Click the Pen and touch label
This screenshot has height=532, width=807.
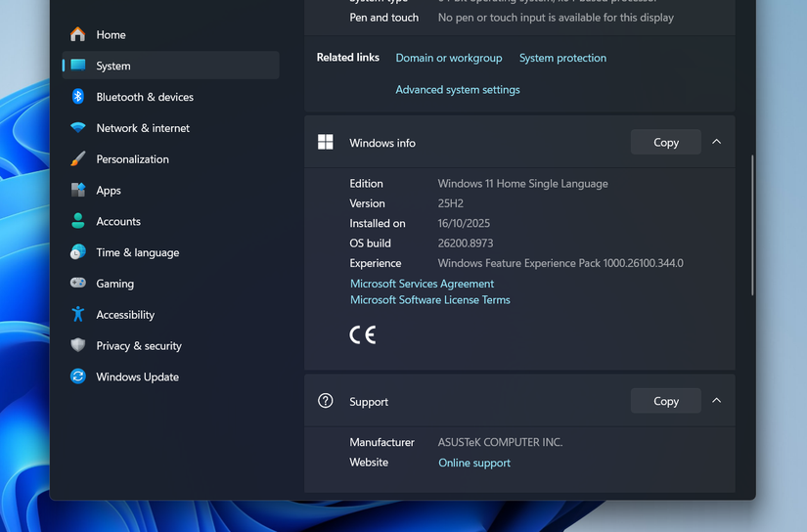point(384,18)
